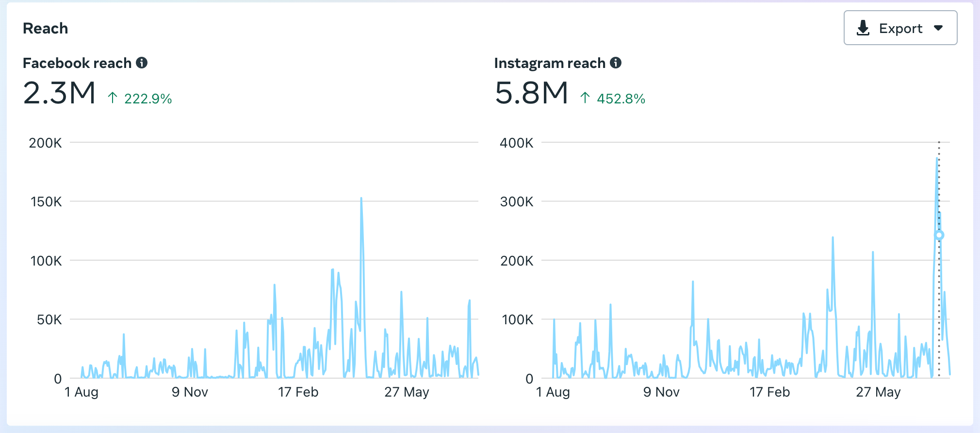The height and width of the screenshot is (433, 980).
Task: Click the Facebook reach info icon
Action: (142, 63)
